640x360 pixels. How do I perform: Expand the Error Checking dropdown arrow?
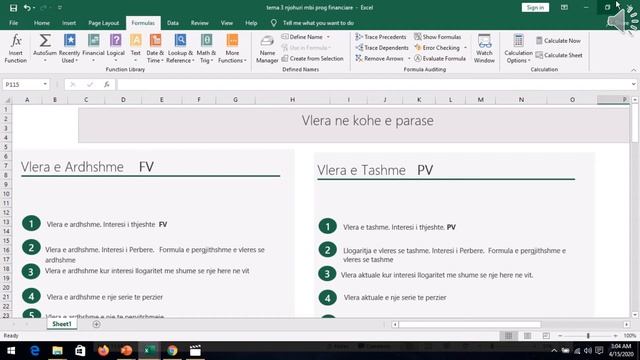click(x=465, y=48)
